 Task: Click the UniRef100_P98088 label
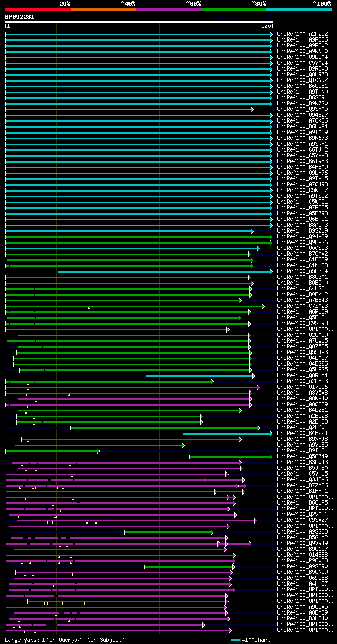(302, 561)
